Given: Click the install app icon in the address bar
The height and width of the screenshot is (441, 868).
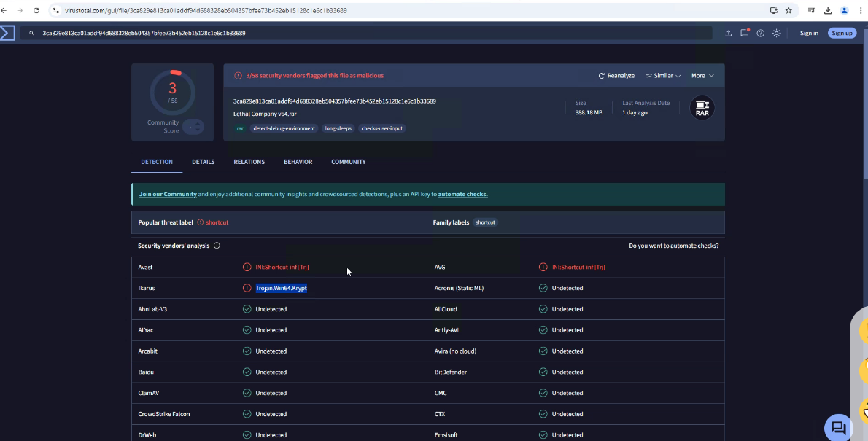Looking at the screenshot, I should click(774, 10).
